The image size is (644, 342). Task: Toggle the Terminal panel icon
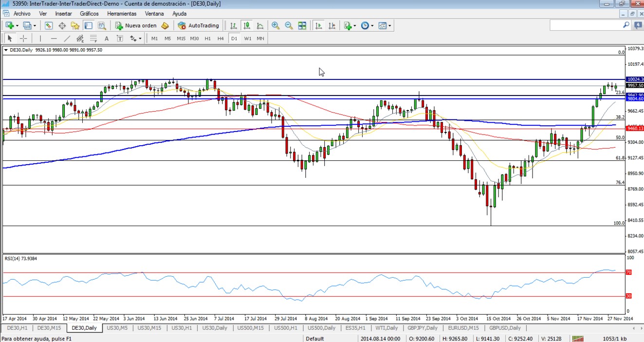[88, 25]
